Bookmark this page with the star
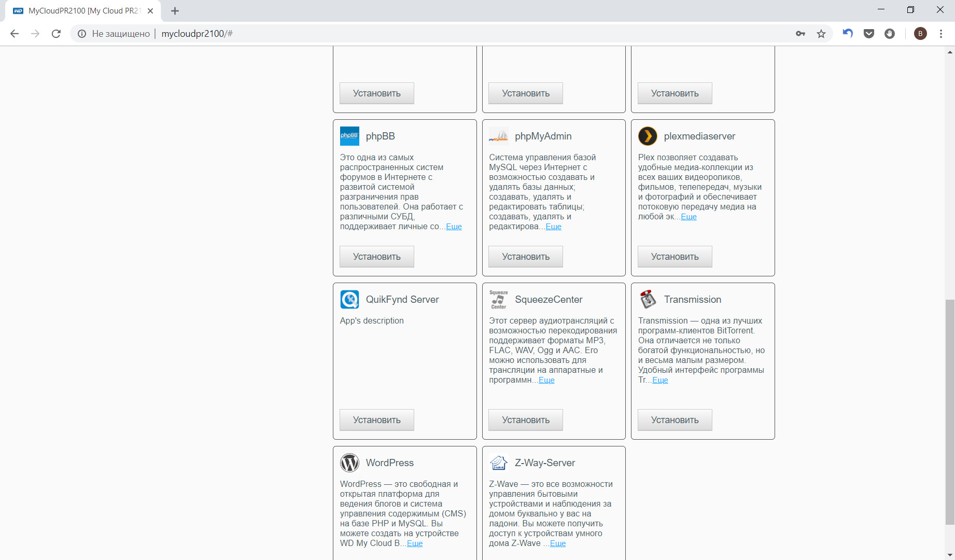955x560 pixels. point(821,34)
